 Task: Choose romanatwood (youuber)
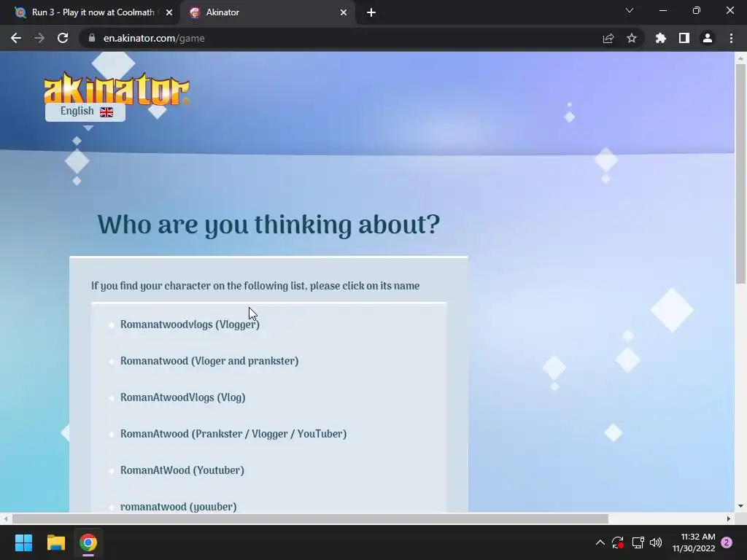pos(178,507)
